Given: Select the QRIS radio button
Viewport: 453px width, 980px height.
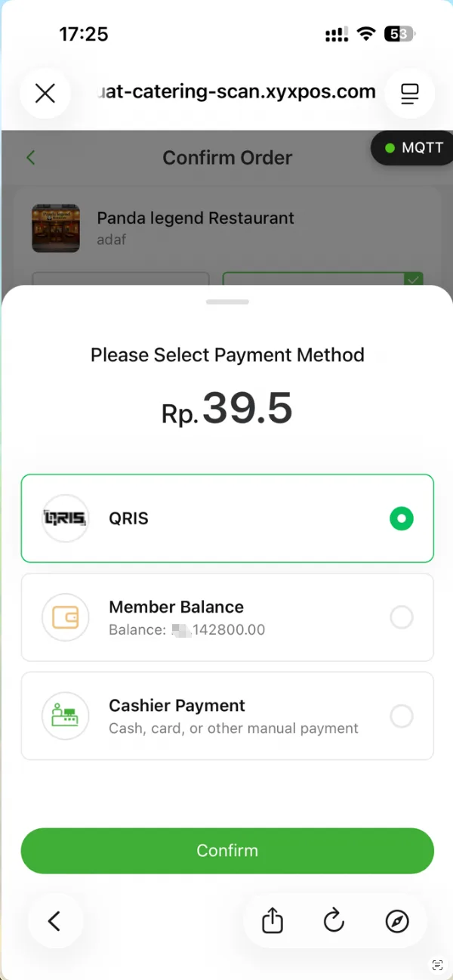Looking at the screenshot, I should pyautogui.click(x=402, y=518).
